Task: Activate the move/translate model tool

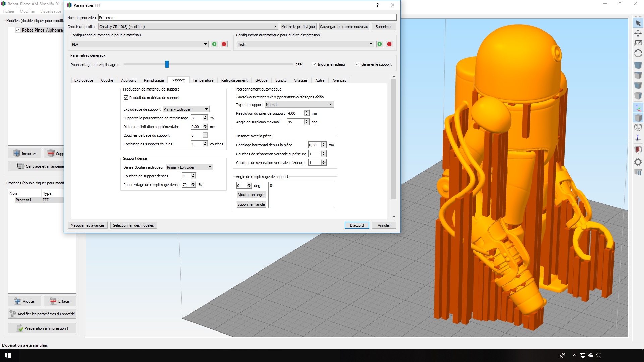Action: tap(638, 33)
